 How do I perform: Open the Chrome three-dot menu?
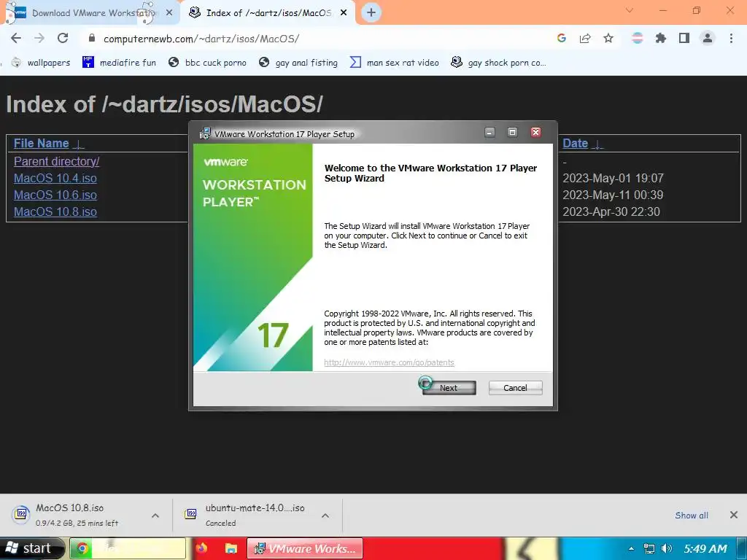click(731, 38)
